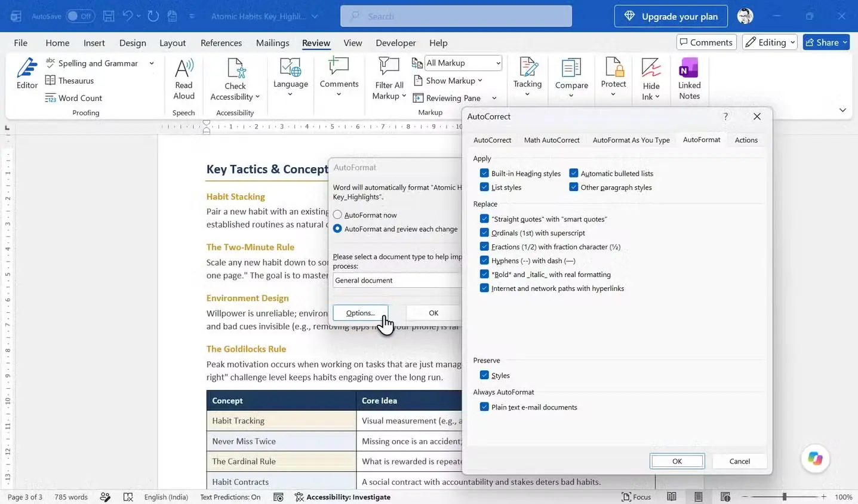858x504 pixels.
Task: Redo the last action
Action: [x=153, y=16]
